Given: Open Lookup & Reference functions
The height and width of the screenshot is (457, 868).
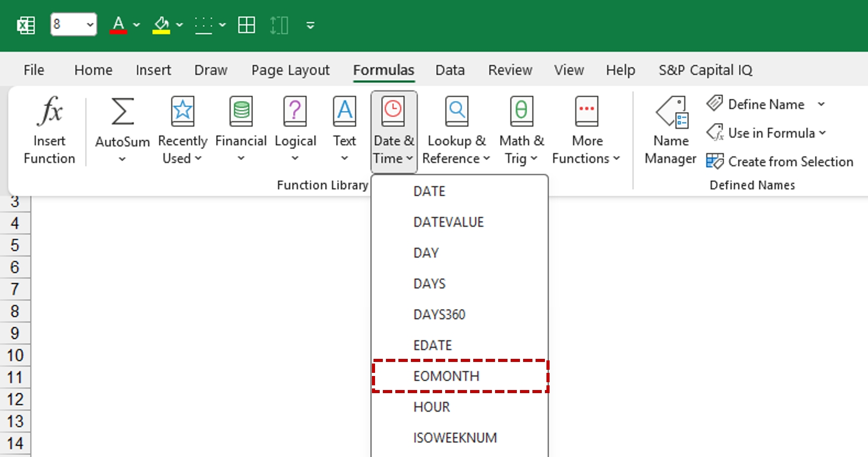Looking at the screenshot, I should coord(457,130).
